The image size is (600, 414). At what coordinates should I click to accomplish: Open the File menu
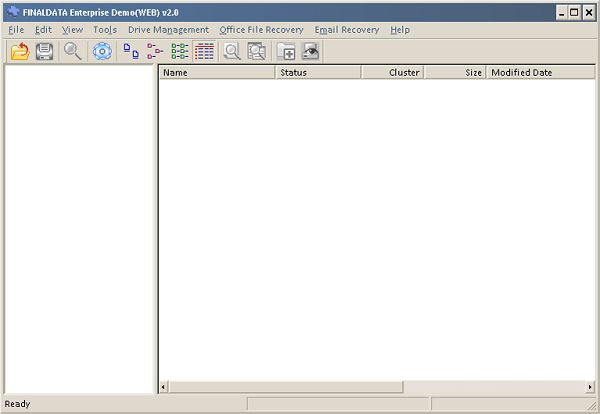pos(16,30)
